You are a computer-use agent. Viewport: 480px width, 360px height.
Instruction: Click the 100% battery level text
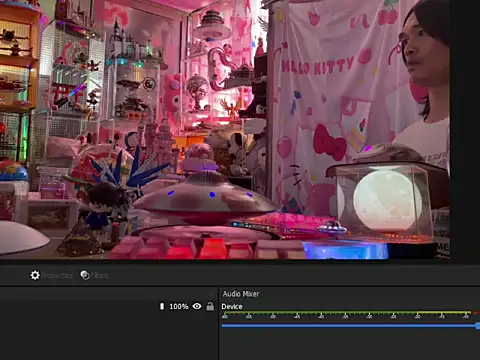(x=179, y=306)
